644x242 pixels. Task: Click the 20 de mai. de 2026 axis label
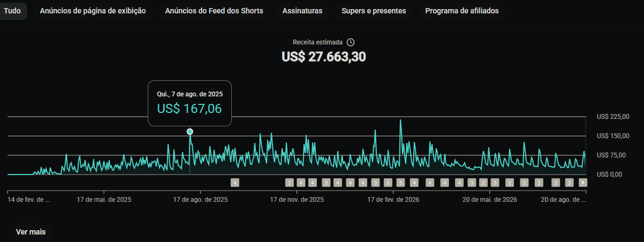[490, 200]
